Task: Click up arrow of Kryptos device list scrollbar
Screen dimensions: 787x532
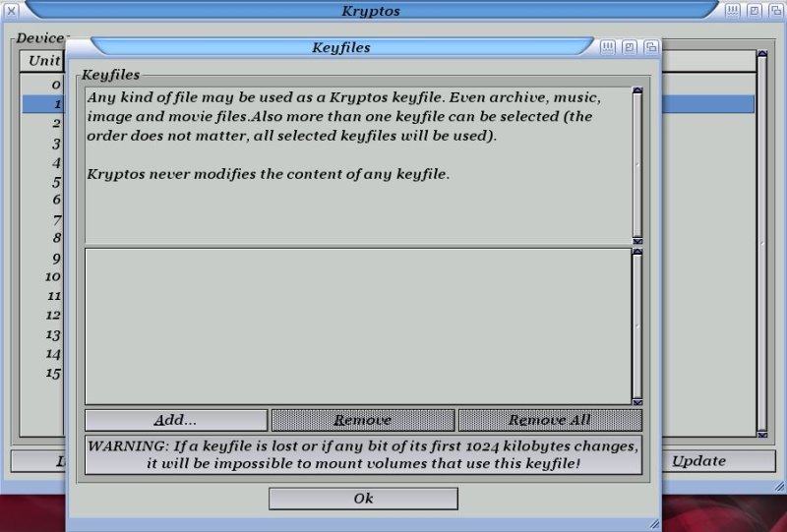Action: click(x=762, y=53)
